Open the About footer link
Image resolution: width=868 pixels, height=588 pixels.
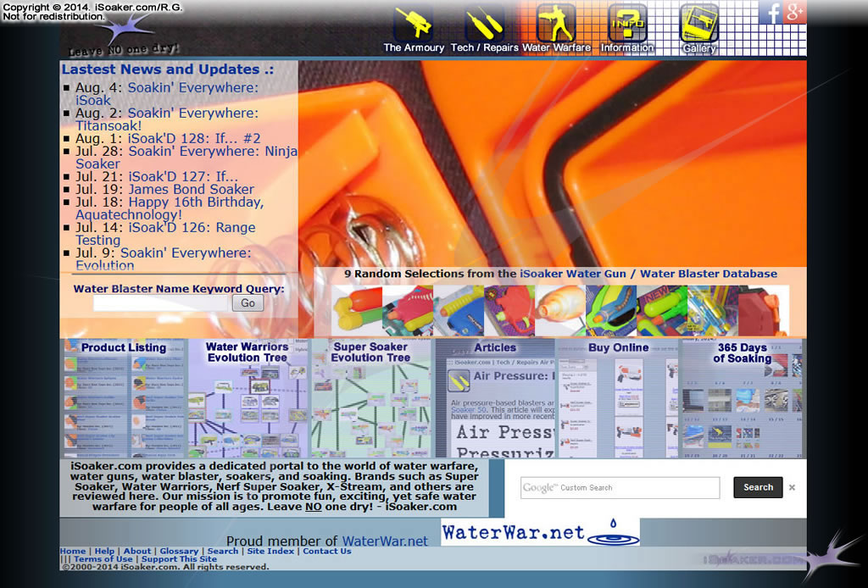coord(137,551)
